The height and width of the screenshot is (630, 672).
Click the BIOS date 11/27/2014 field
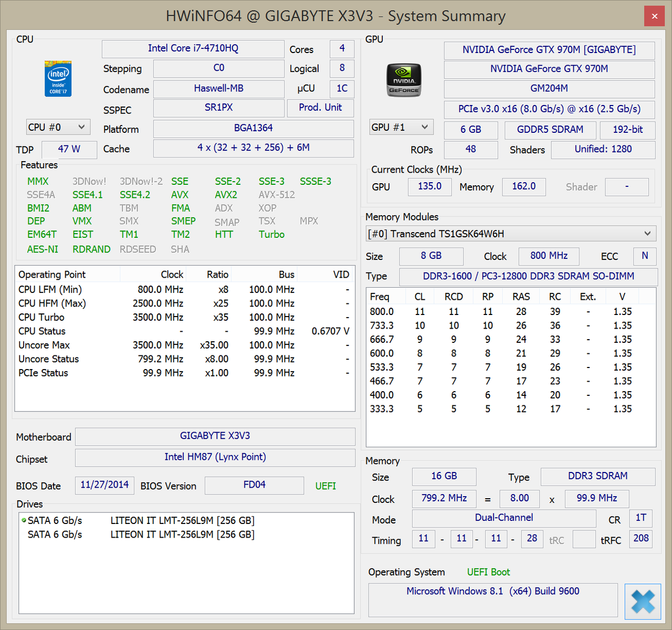pyautogui.click(x=104, y=485)
